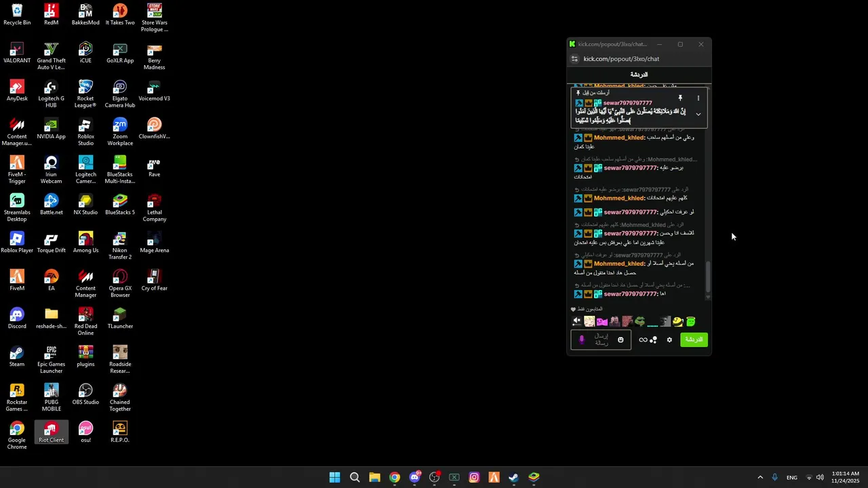Click the send message input field

(601, 340)
